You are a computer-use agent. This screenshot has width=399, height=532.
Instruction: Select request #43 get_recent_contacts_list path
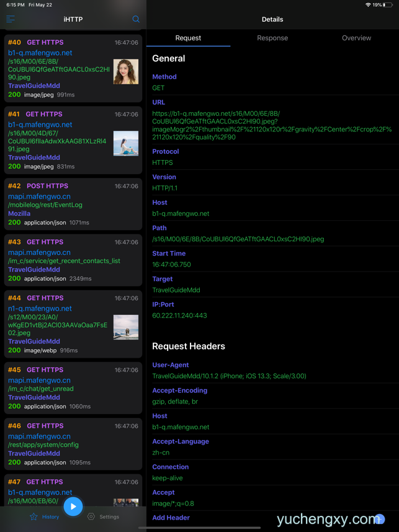click(x=64, y=261)
